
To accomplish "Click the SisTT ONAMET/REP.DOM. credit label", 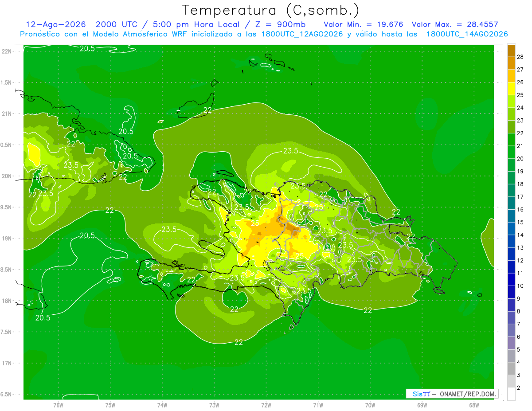I will (452, 394).
